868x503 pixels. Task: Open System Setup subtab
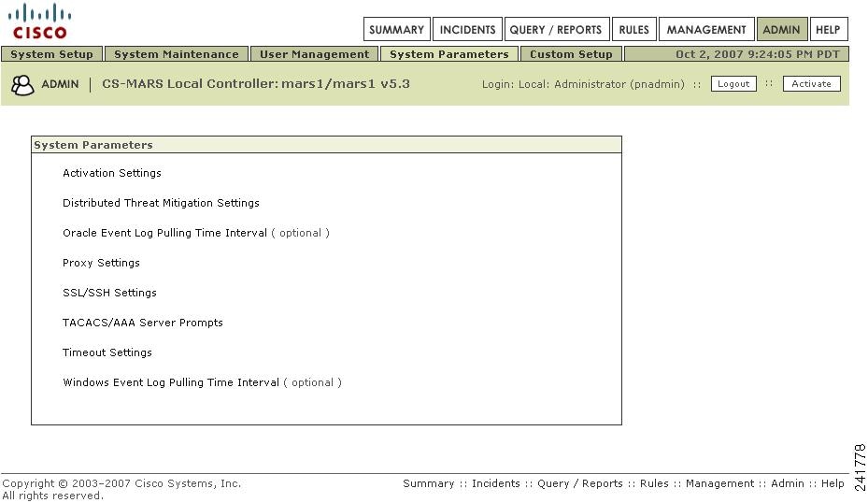[x=51, y=54]
